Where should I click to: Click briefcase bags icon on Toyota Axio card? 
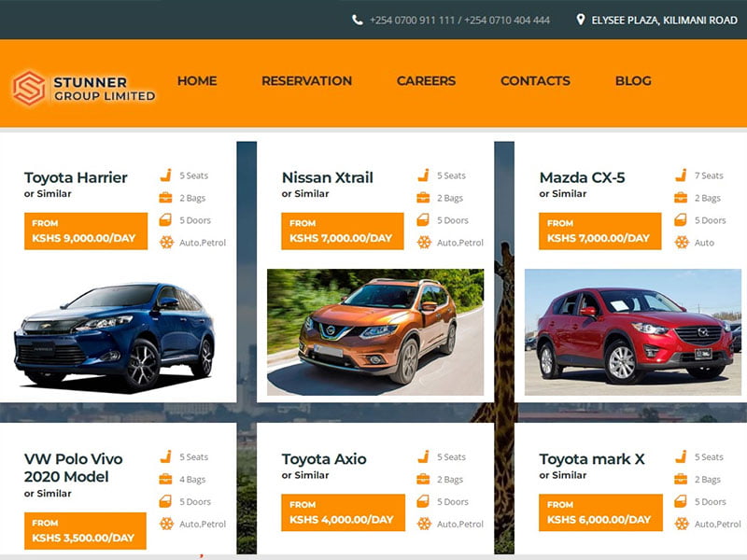[424, 479]
